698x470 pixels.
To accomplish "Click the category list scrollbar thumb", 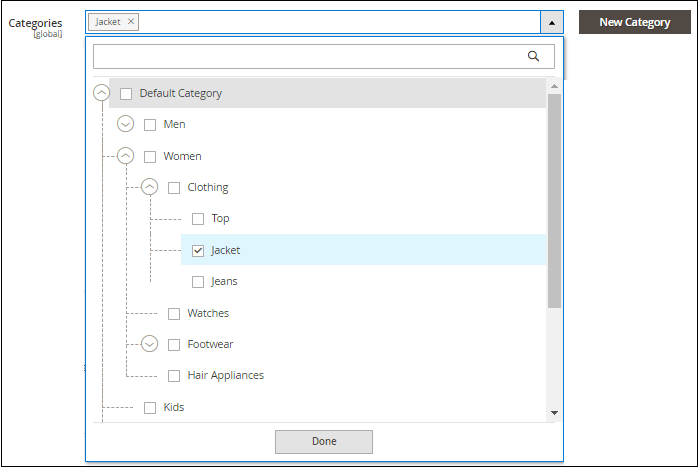I will [554, 201].
